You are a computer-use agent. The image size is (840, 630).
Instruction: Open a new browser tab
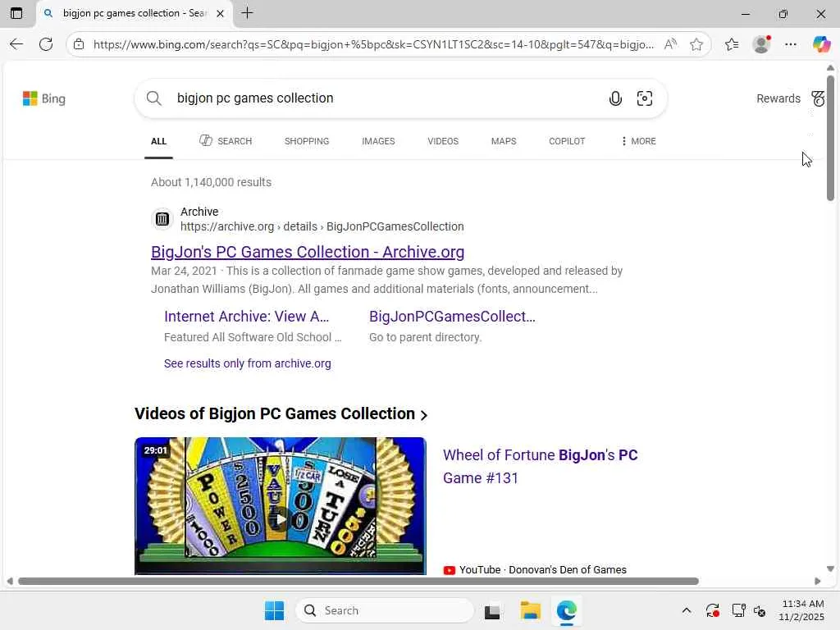pos(247,13)
